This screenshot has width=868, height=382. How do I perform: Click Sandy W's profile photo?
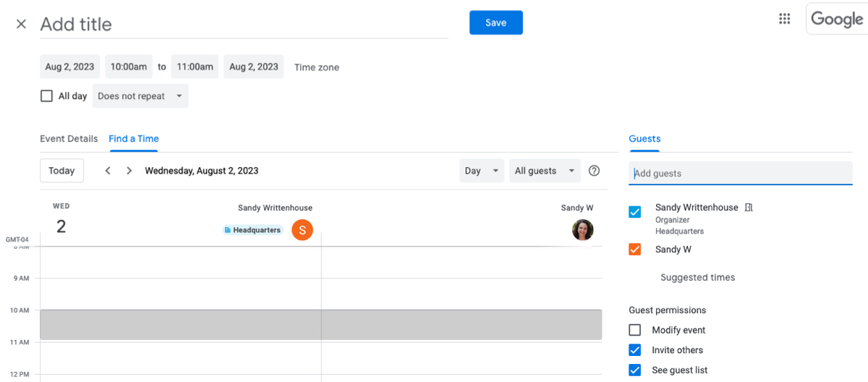(x=582, y=230)
